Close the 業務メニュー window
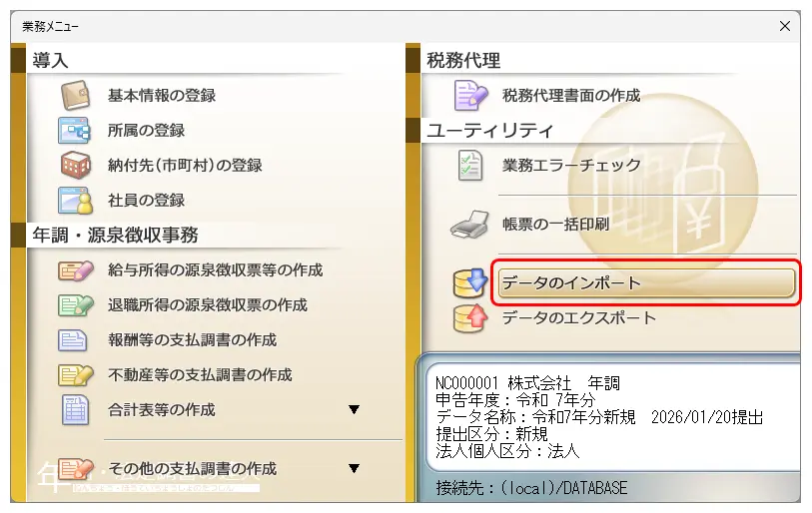The height and width of the screenshot is (513, 812). coord(784,25)
